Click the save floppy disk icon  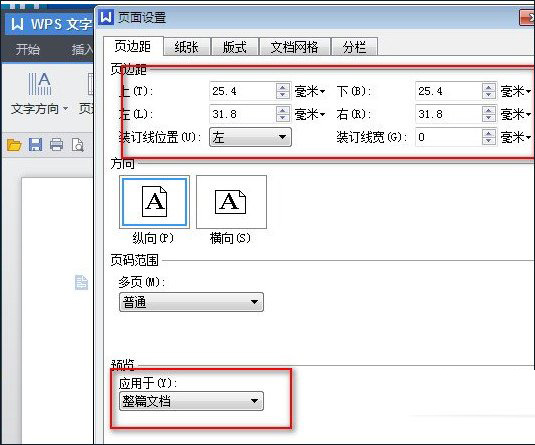[x=35, y=145]
